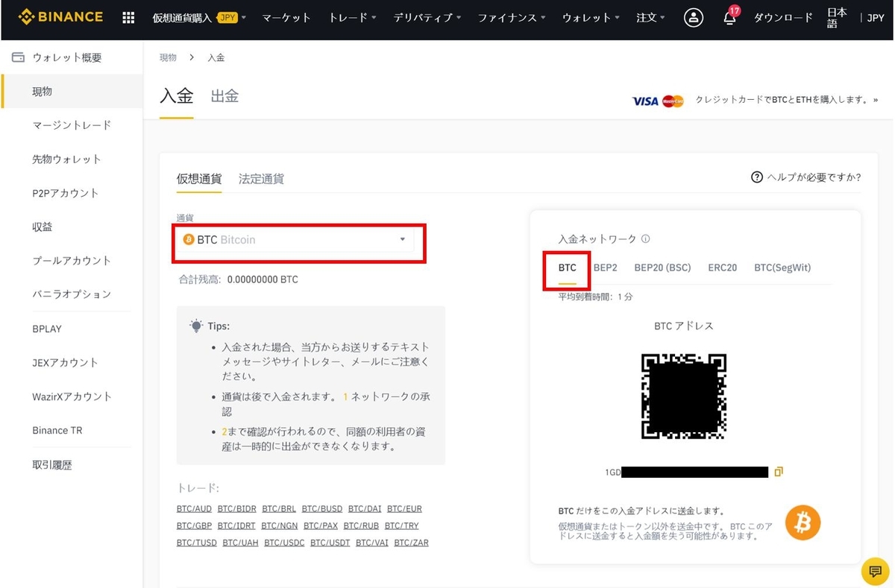
Task: Click the BTC address QR code
Action: click(684, 396)
